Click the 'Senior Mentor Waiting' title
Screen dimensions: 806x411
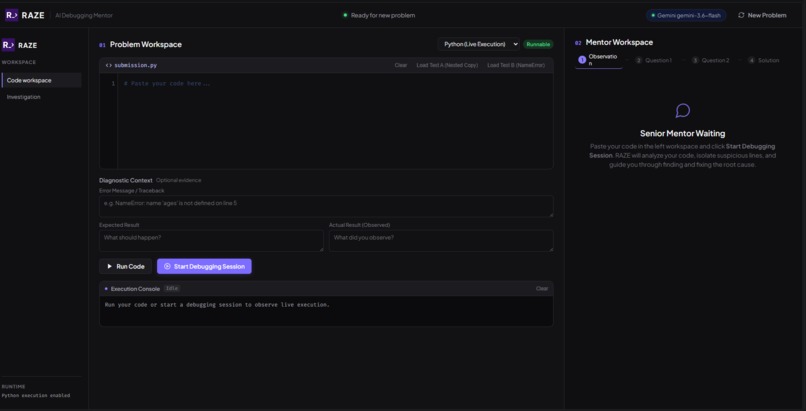[682, 134]
